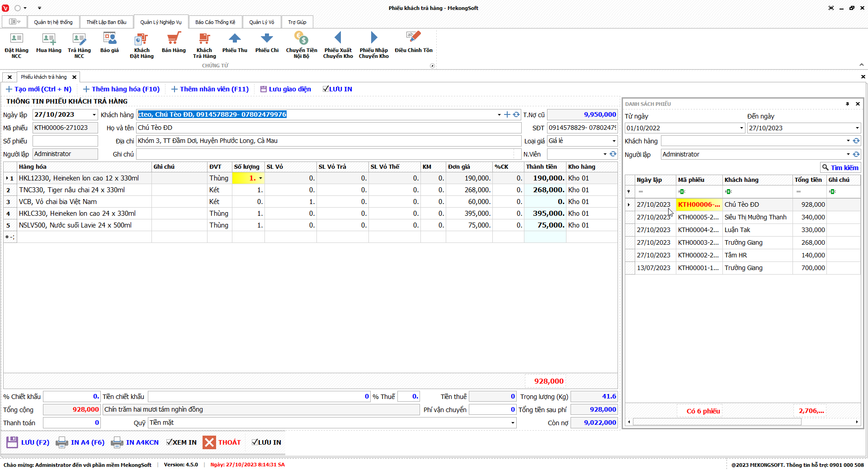Click the Tìm kiếm search button
Screen dimensions: 868x470
[840, 168]
